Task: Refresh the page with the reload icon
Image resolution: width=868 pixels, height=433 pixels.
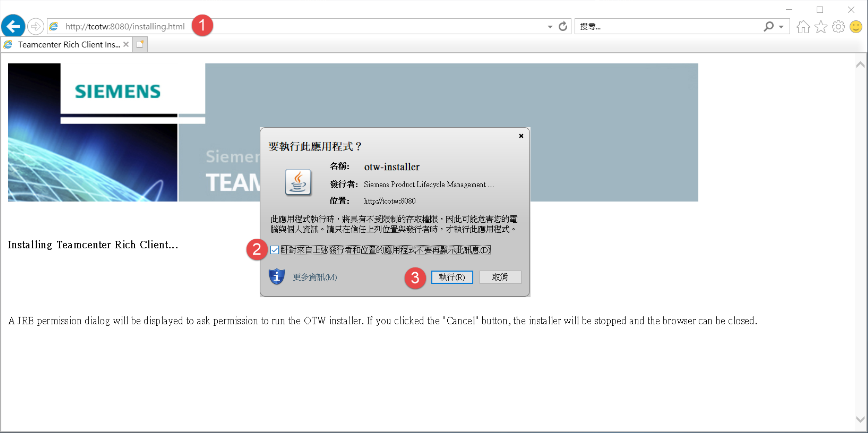Action: point(563,26)
